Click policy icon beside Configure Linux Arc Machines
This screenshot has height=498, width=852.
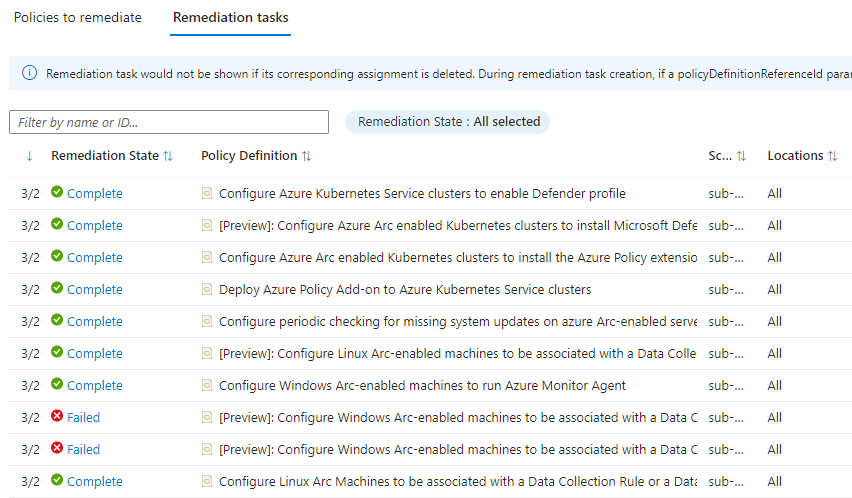click(x=207, y=482)
